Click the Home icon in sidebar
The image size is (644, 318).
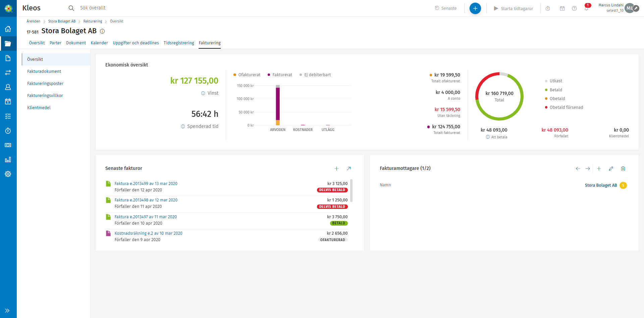[x=8, y=29]
